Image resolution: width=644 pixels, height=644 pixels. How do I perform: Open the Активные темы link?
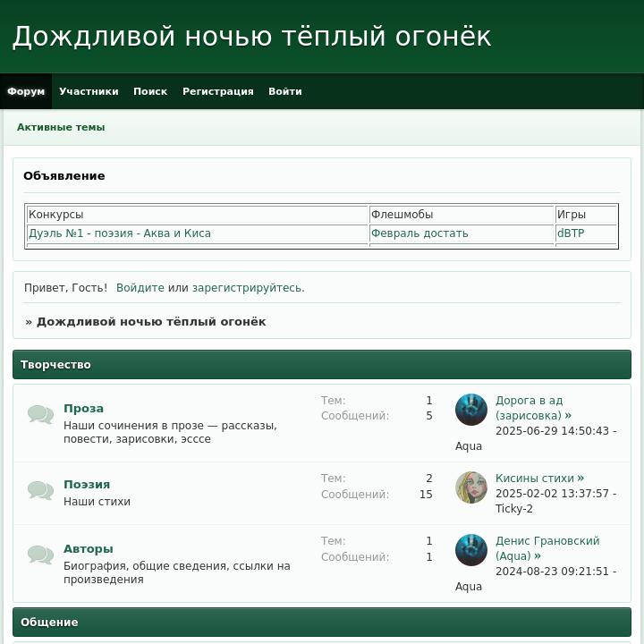(61, 127)
